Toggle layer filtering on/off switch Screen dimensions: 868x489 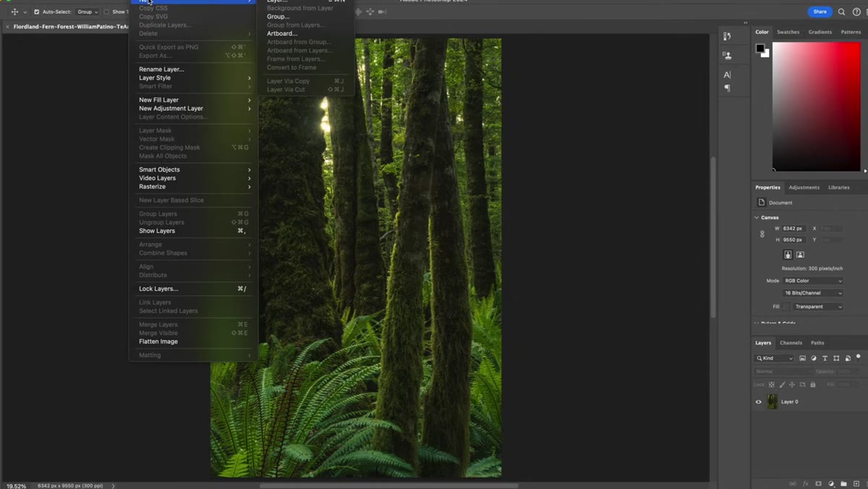pos(859,357)
